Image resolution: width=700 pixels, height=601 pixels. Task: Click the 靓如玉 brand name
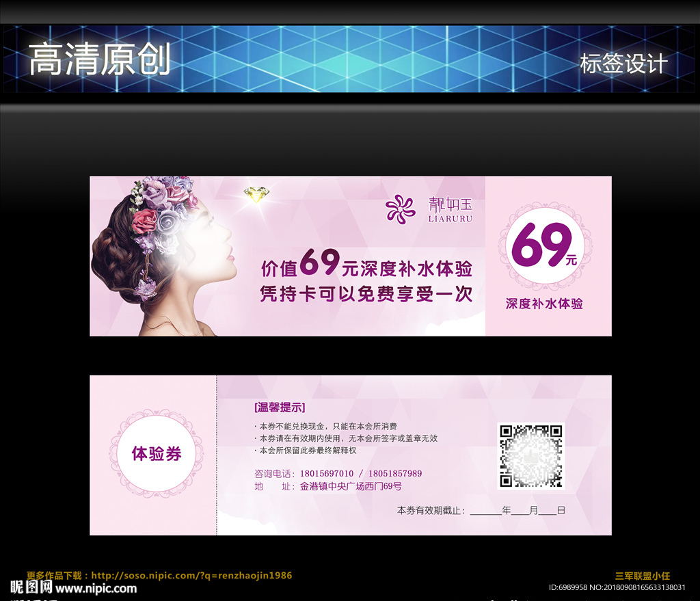point(450,204)
